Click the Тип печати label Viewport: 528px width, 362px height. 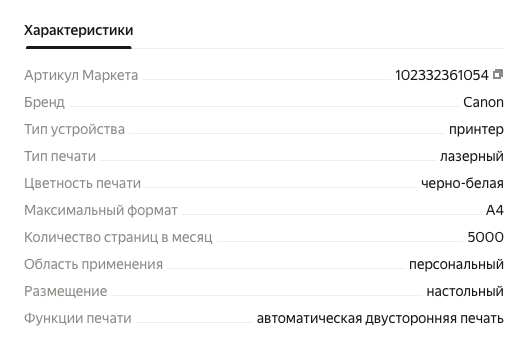coord(60,156)
